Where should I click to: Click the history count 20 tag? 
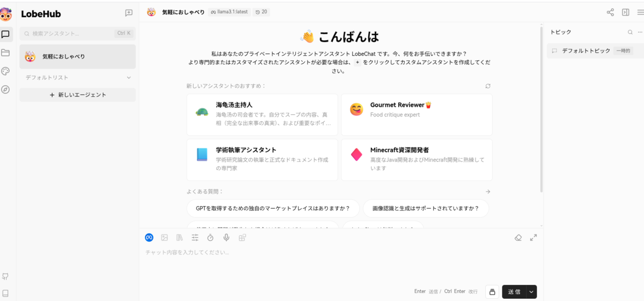pyautogui.click(x=261, y=12)
